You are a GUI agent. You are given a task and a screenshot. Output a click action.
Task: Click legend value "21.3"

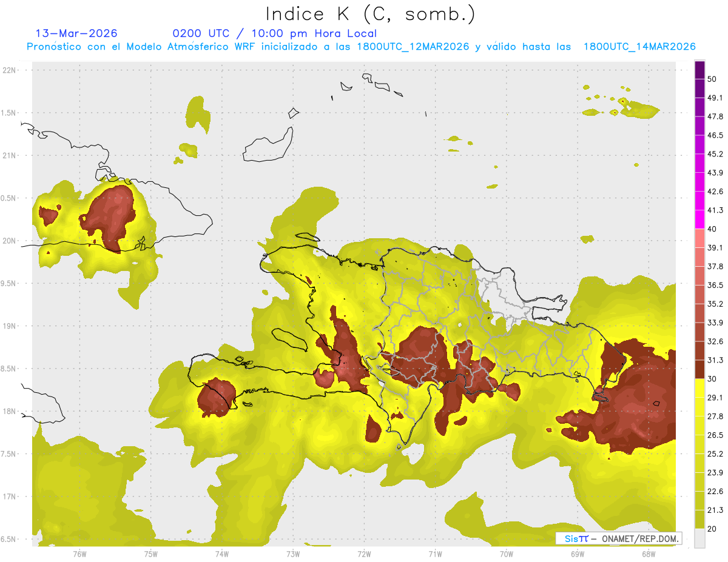click(x=715, y=510)
